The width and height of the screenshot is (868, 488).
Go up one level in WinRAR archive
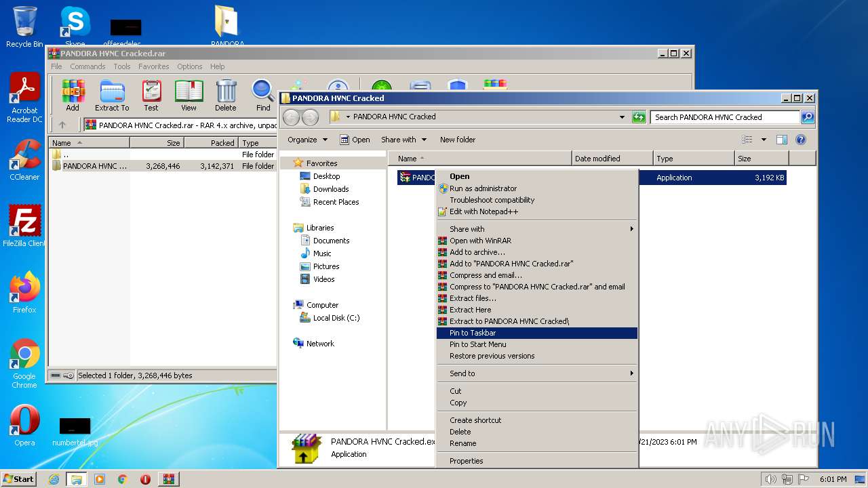tap(62, 125)
